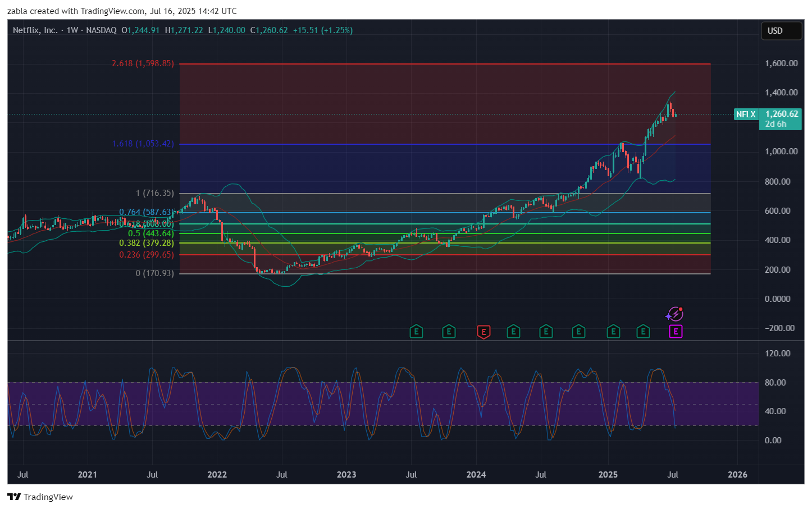
Task: Click the low value L1,240.00
Action: pyautogui.click(x=227, y=30)
